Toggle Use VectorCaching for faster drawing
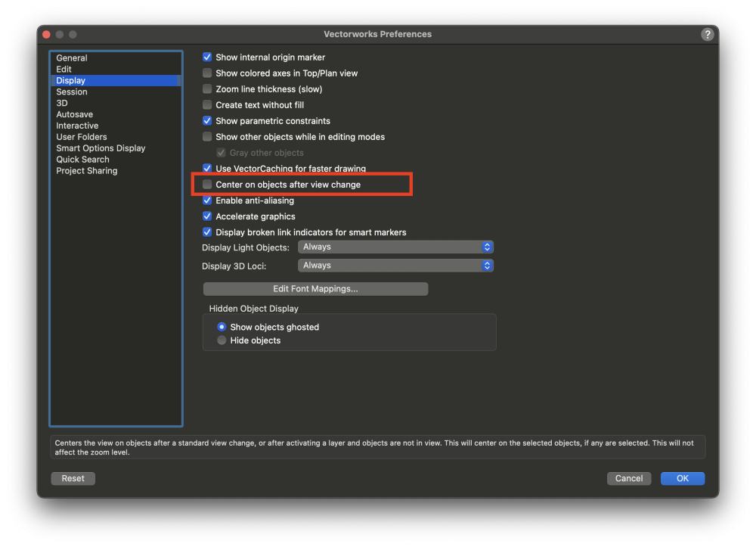The height and width of the screenshot is (547, 756). click(208, 169)
